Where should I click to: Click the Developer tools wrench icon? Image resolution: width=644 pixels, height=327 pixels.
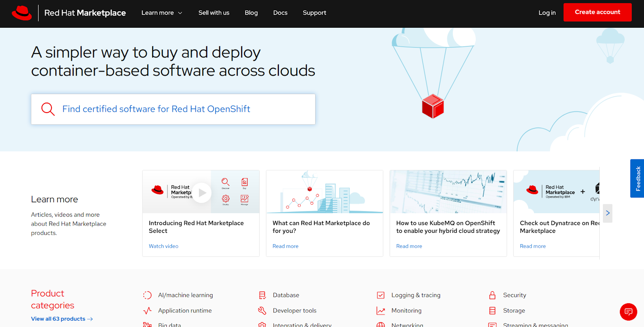point(262,311)
